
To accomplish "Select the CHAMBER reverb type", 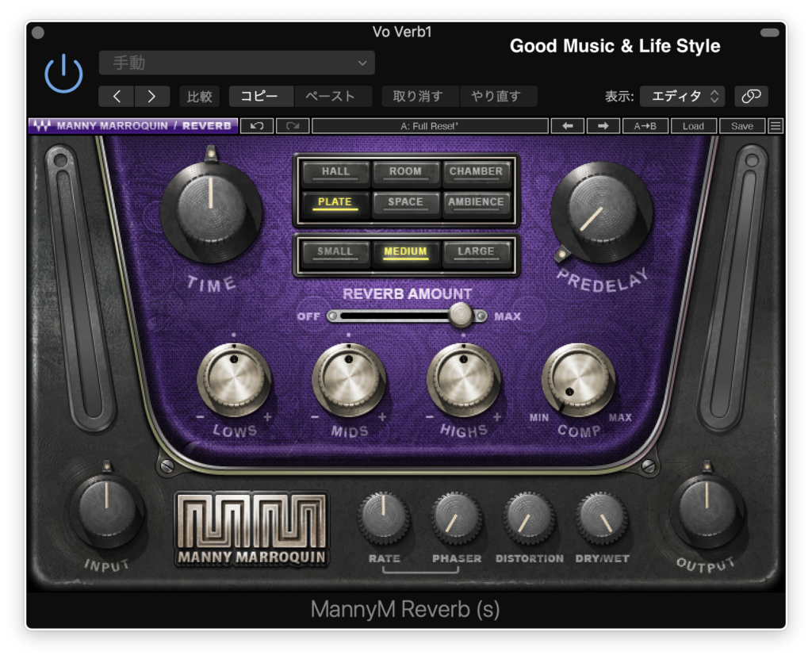I will pos(476,172).
